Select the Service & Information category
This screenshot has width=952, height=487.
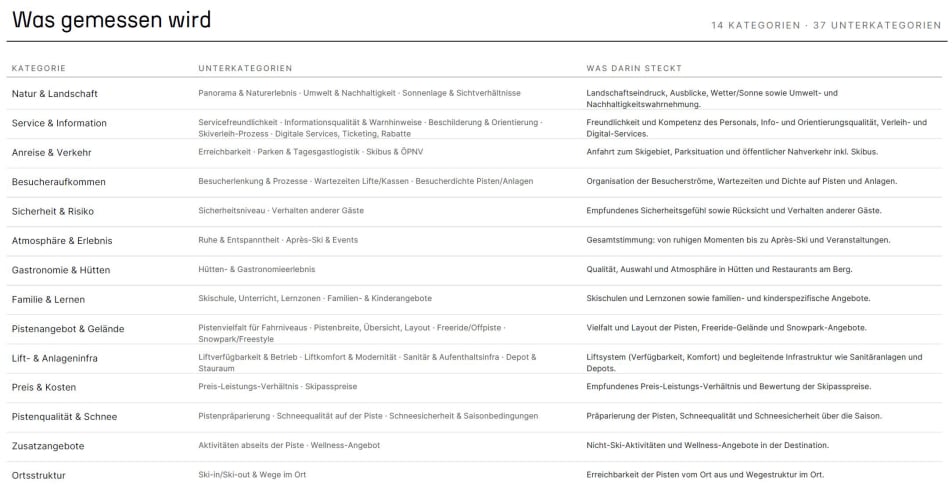point(59,123)
